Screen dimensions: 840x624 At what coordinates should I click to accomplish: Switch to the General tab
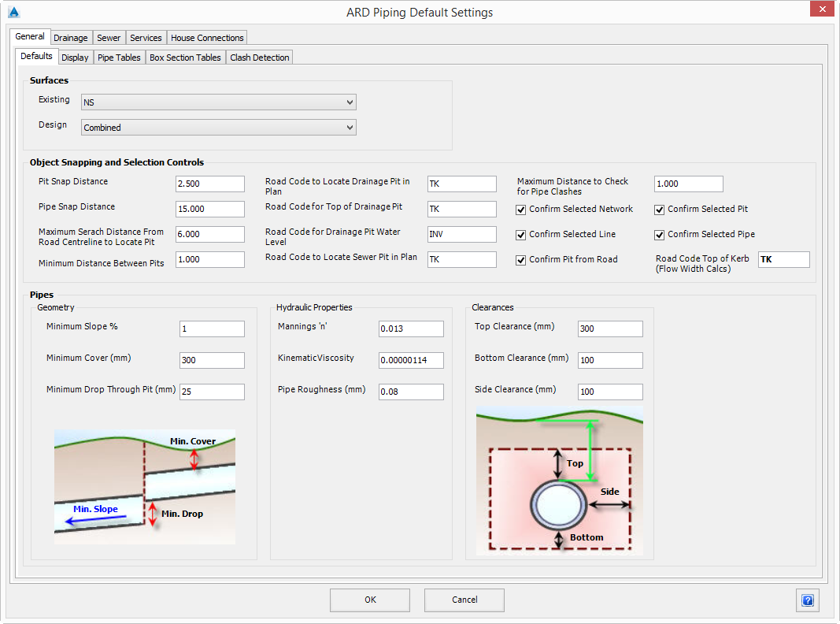(30, 36)
